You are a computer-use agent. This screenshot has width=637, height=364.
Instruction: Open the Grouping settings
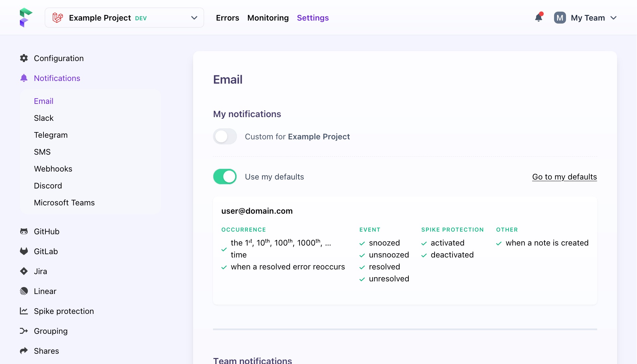point(50,331)
